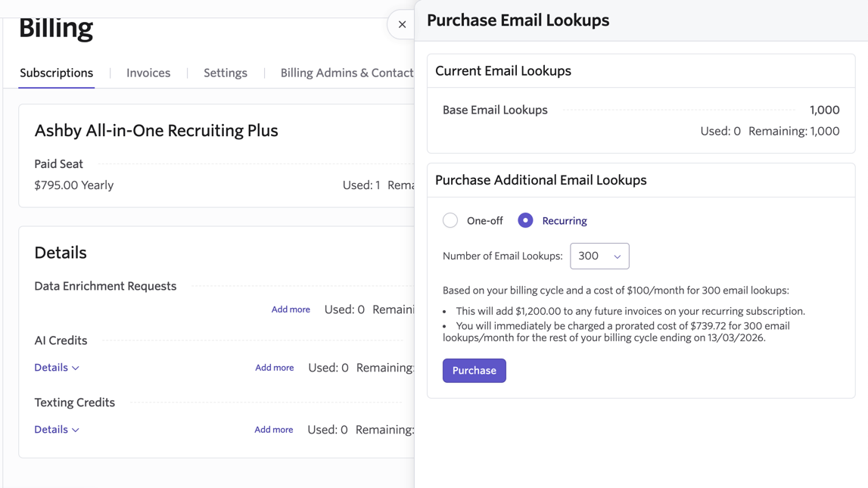Select the Recurring purchase option
The image size is (868, 488).
coord(525,221)
